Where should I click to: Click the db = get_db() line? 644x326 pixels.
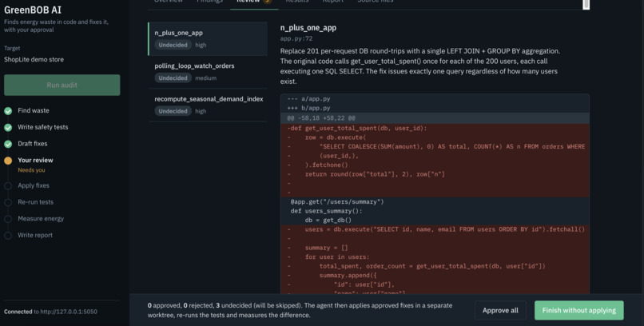[x=435, y=220]
